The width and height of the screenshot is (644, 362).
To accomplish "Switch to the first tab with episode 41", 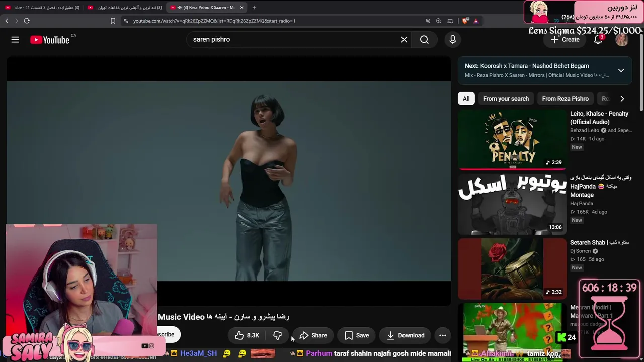I will click(43, 7).
